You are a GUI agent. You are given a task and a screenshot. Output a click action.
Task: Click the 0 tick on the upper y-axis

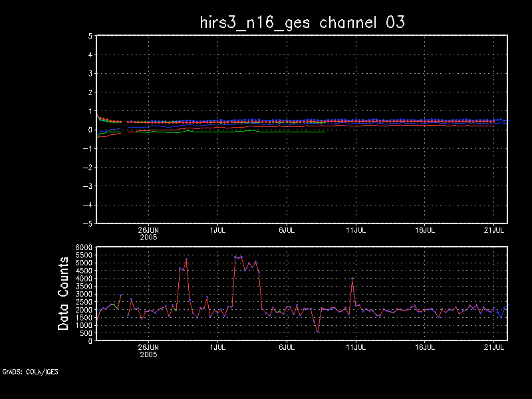coord(89,130)
